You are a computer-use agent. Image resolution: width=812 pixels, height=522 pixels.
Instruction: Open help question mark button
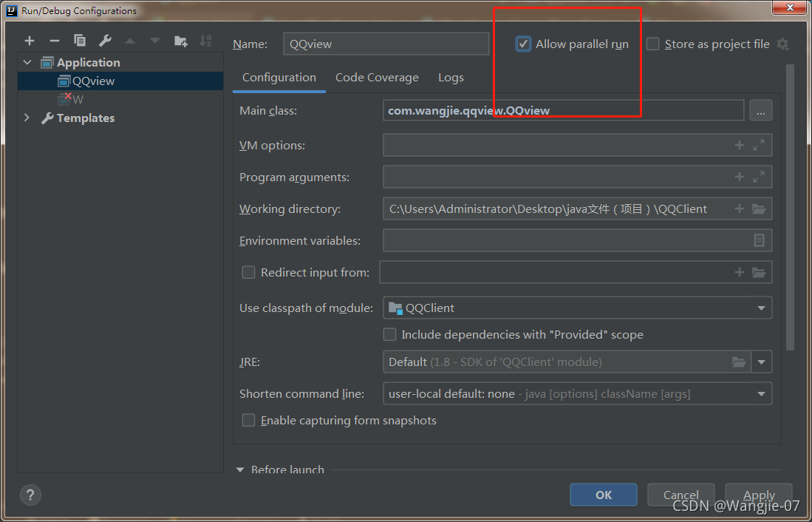click(30, 495)
